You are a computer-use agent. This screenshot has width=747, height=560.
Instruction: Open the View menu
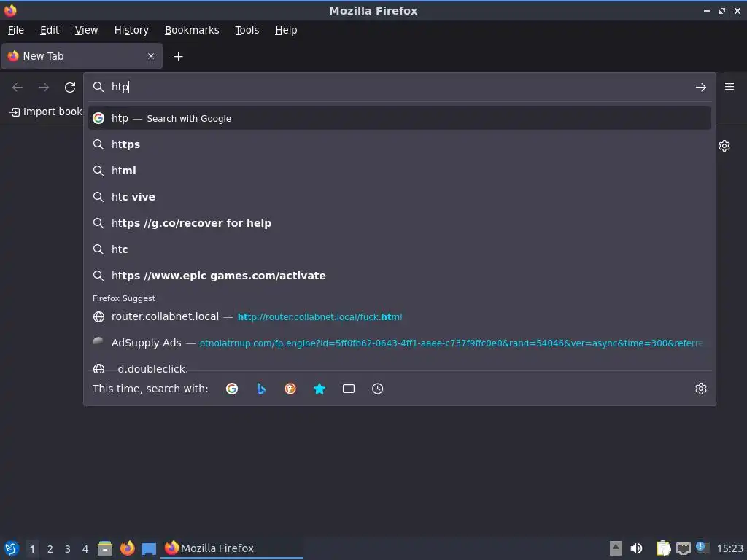[86, 30]
